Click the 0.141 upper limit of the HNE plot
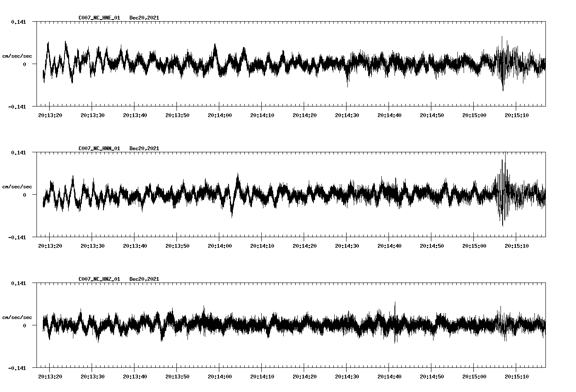Image resolution: width=576 pixels, height=392 pixels. (19, 22)
